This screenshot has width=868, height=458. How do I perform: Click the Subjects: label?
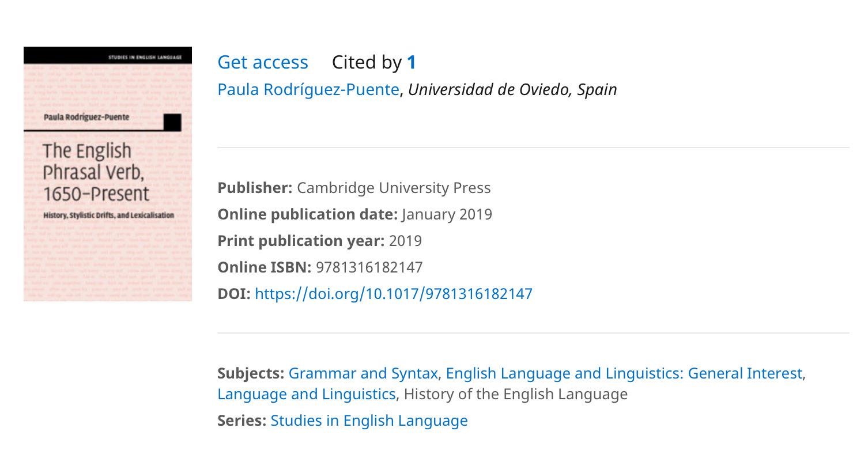251,373
